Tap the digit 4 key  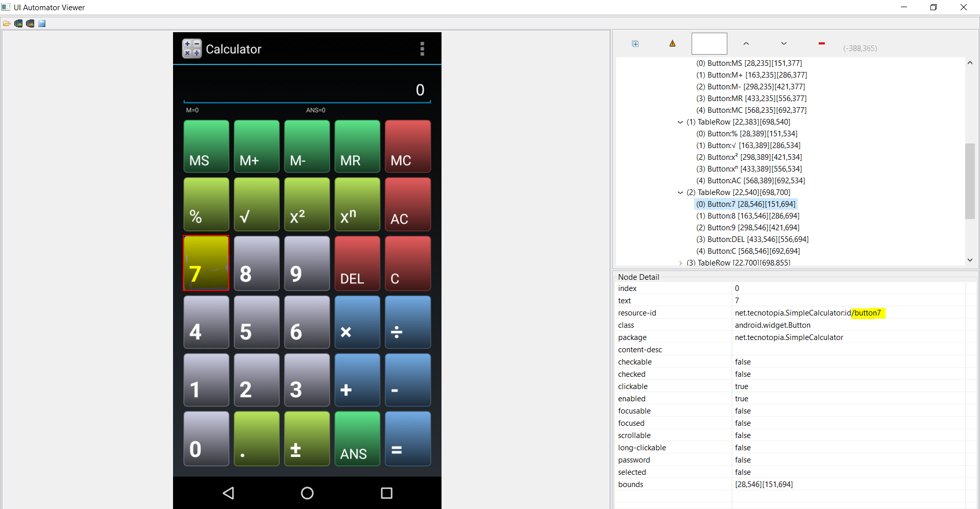pyautogui.click(x=206, y=322)
